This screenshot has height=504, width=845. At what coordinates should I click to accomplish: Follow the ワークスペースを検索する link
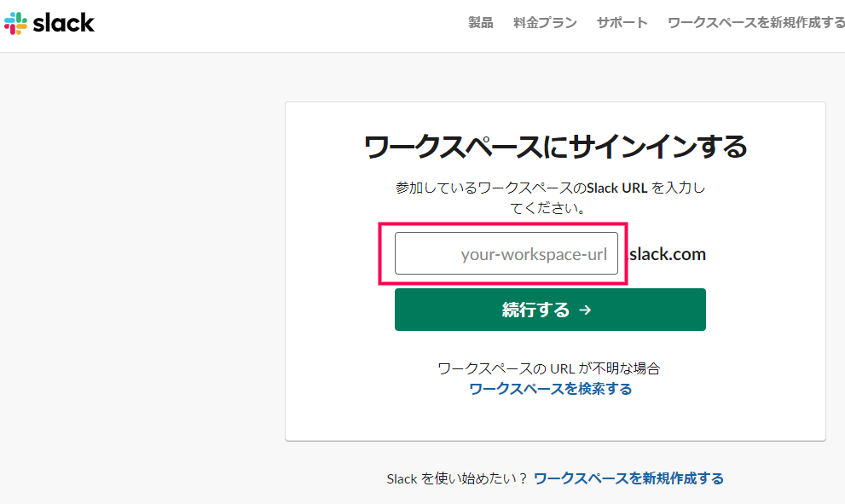pos(550,389)
